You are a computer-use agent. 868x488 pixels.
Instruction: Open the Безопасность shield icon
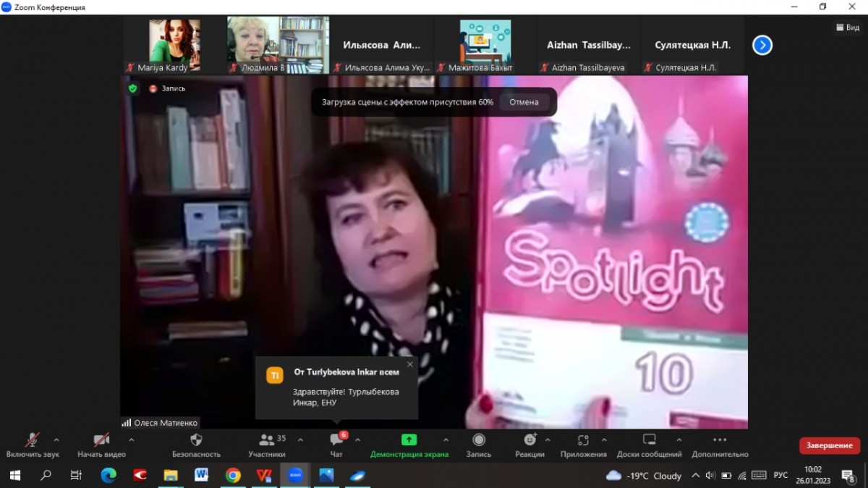pos(196,440)
